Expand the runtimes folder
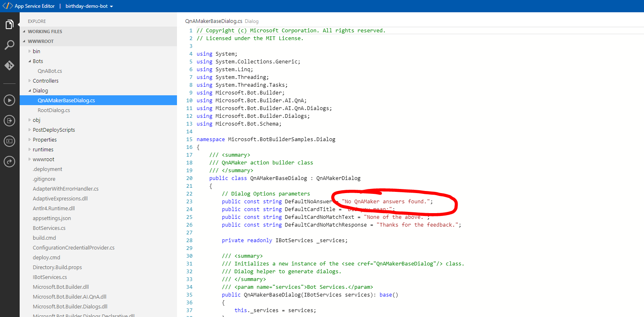 click(29, 149)
